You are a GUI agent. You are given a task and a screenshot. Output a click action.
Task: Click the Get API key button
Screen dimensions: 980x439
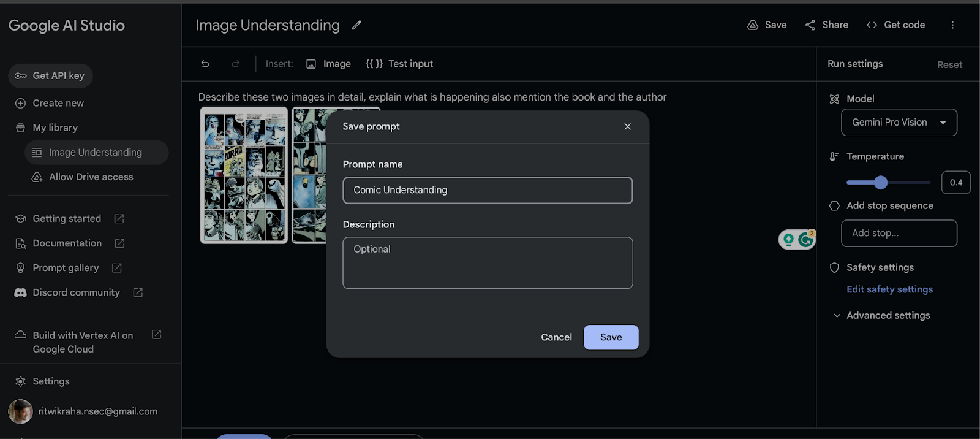tap(50, 76)
